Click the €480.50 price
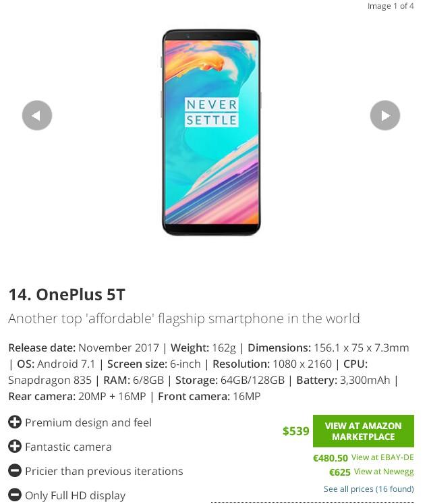 click(x=331, y=458)
